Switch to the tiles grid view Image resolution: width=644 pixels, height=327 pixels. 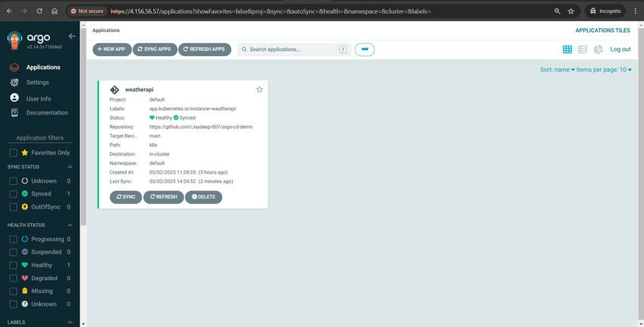[x=567, y=49]
